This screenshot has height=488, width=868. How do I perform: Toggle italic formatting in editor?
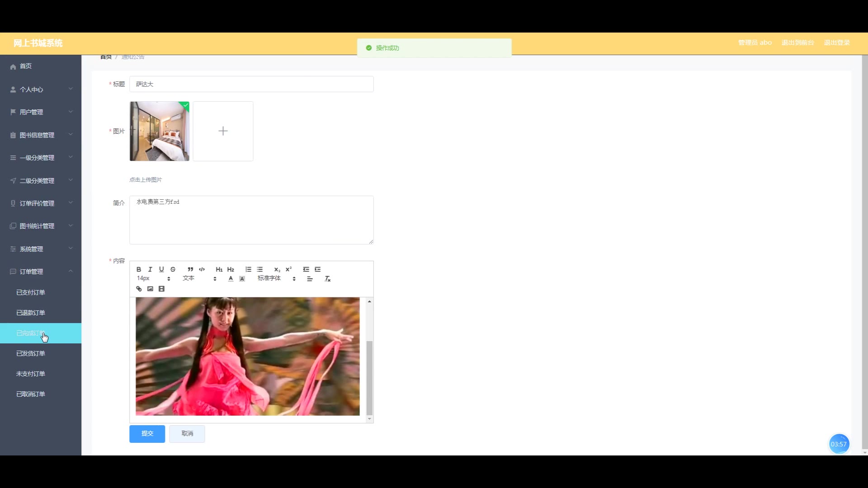coord(150,269)
